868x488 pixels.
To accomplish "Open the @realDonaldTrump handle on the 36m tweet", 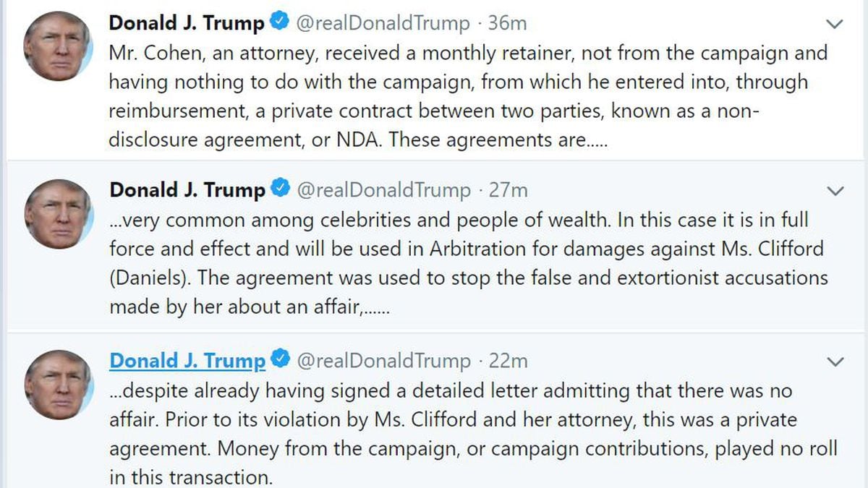I will (x=383, y=23).
